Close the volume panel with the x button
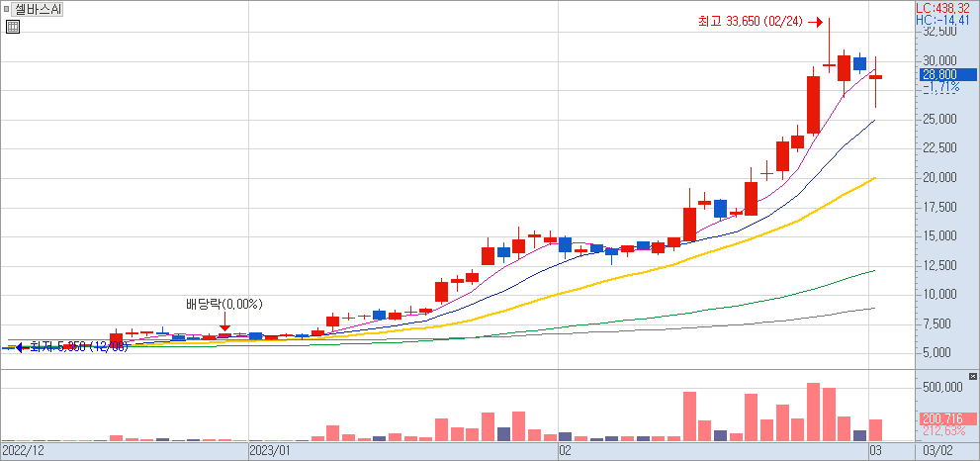This screenshot has height=461, width=980. tap(972, 376)
